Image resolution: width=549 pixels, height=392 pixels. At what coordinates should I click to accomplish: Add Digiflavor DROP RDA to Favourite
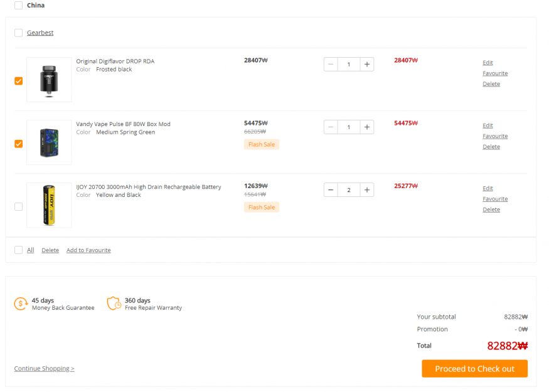(x=495, y=73)
